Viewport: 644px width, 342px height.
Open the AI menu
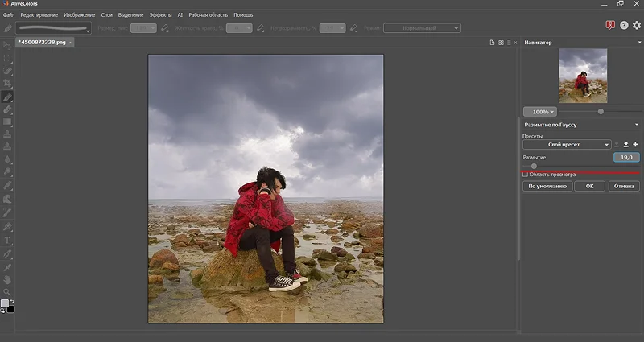pos(180,14)
